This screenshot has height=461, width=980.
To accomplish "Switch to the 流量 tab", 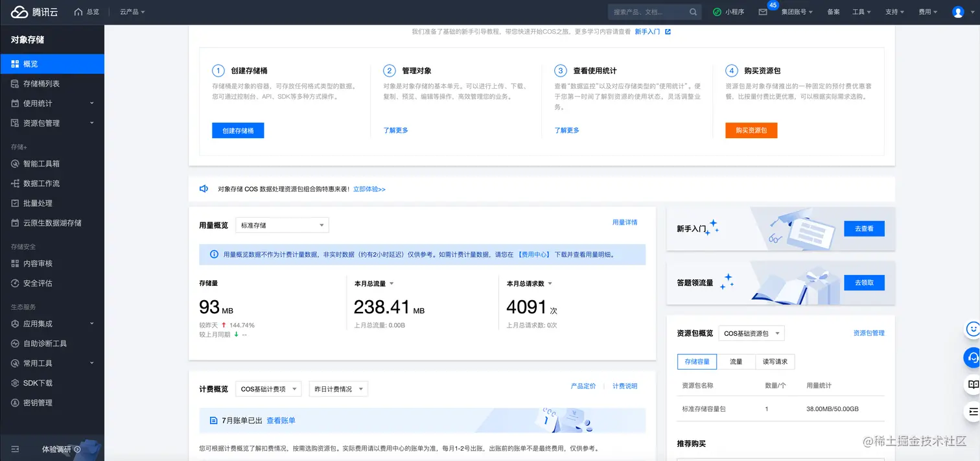I will point(736,362).
